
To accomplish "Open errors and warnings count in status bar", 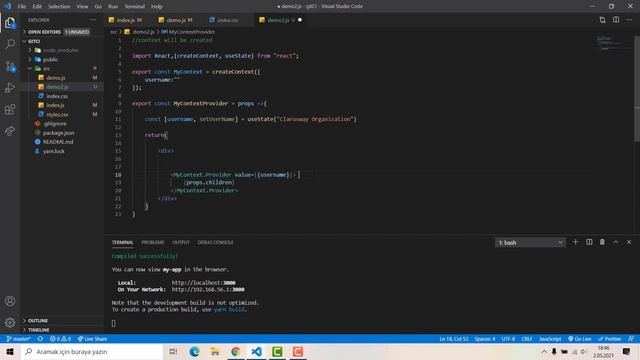I will coord(60,339).
